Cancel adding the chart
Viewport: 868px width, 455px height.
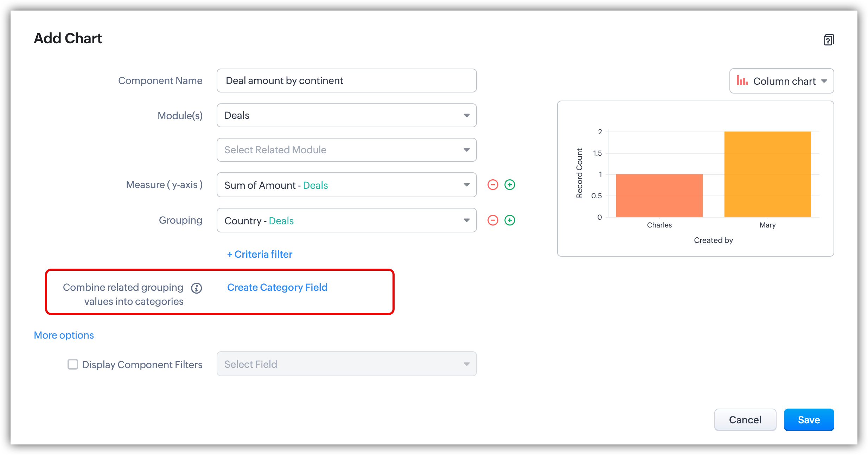pos(745,420)
